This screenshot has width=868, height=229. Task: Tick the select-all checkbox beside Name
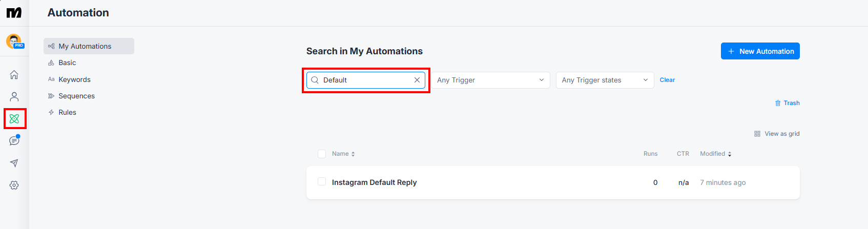coord(322,154)
